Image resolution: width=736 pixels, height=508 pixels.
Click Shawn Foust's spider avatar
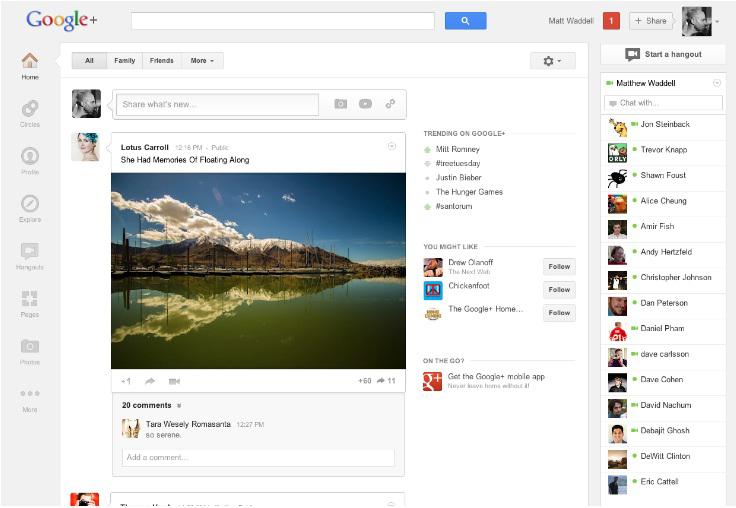pyautogui.click(x=617, y=178)
